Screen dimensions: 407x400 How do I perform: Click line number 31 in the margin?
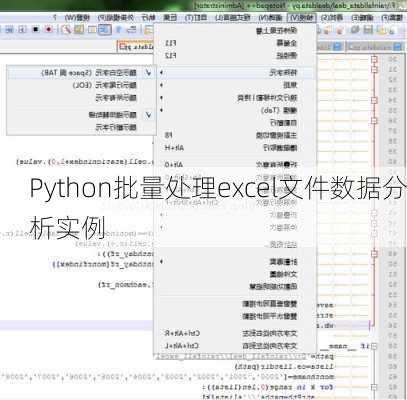click(x=393, y=69)
